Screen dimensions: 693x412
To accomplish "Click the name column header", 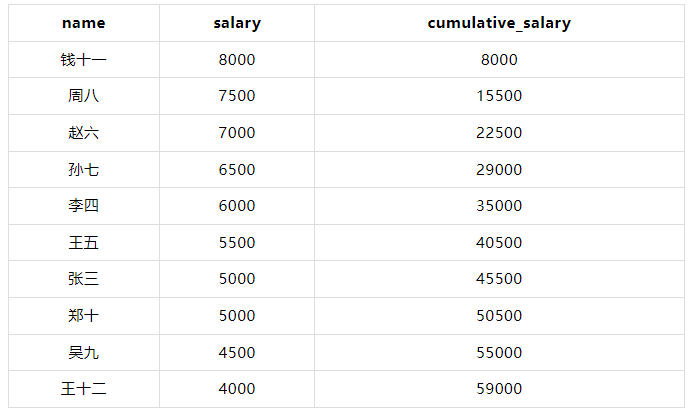I will click(83, 23).
